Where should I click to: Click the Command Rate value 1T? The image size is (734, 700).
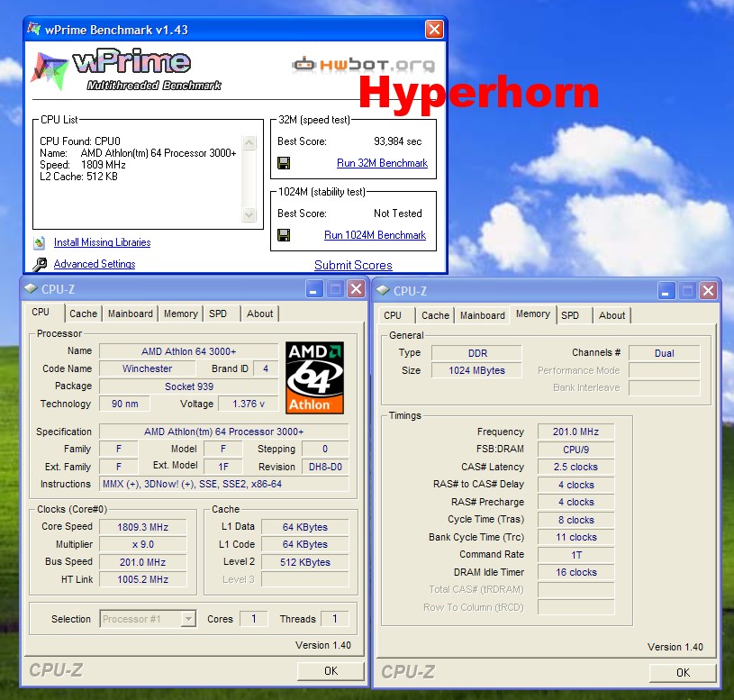tap(575, 555)
